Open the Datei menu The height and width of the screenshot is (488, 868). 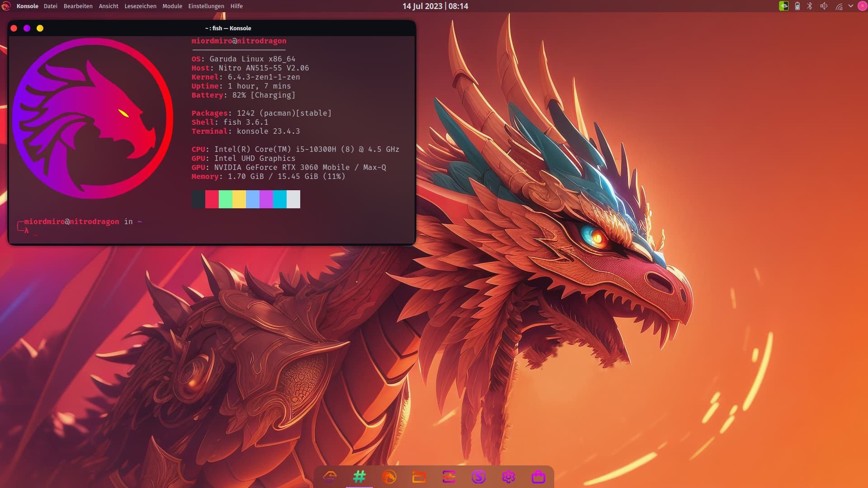51,6
